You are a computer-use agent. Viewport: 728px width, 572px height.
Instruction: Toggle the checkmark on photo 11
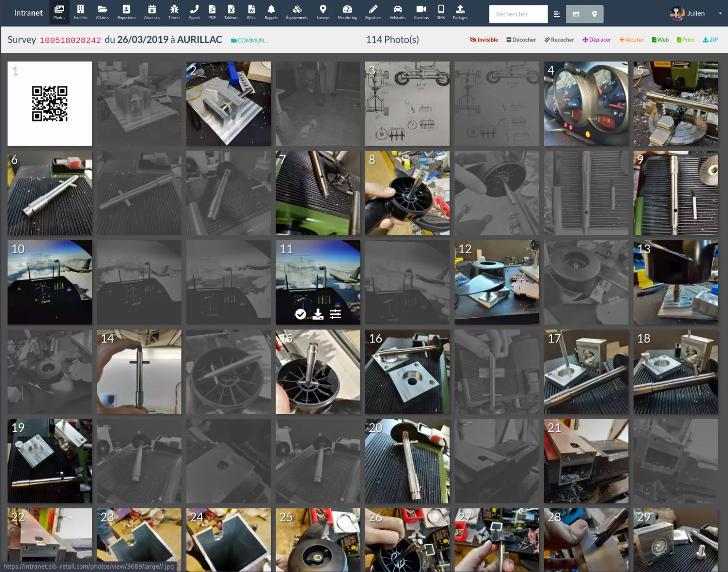coord(300,314)
